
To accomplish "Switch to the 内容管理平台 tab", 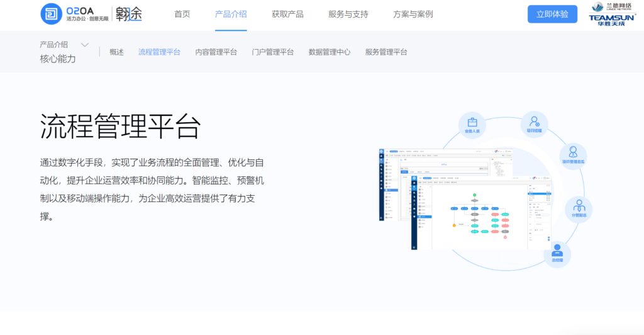I will [216, 52].
